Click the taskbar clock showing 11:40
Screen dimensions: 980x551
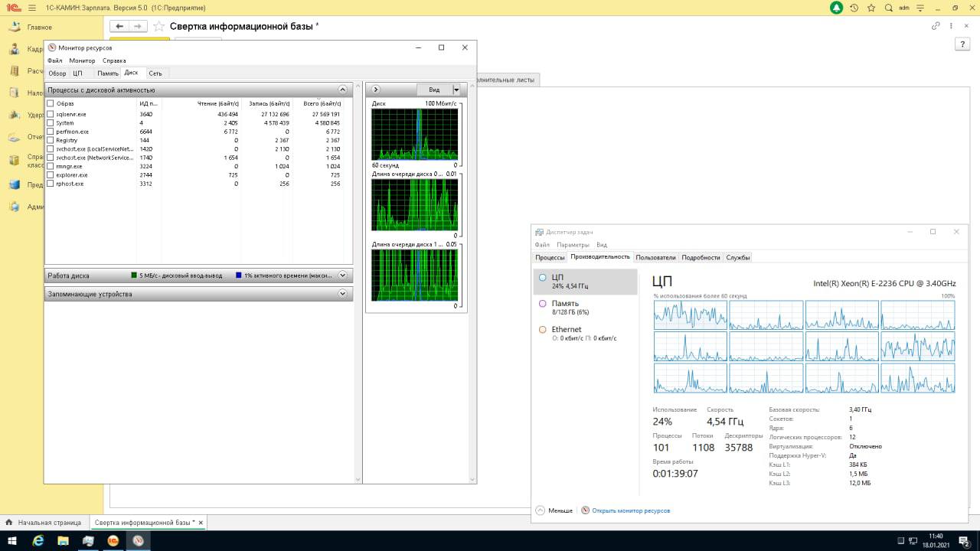(x=936, y=541)
